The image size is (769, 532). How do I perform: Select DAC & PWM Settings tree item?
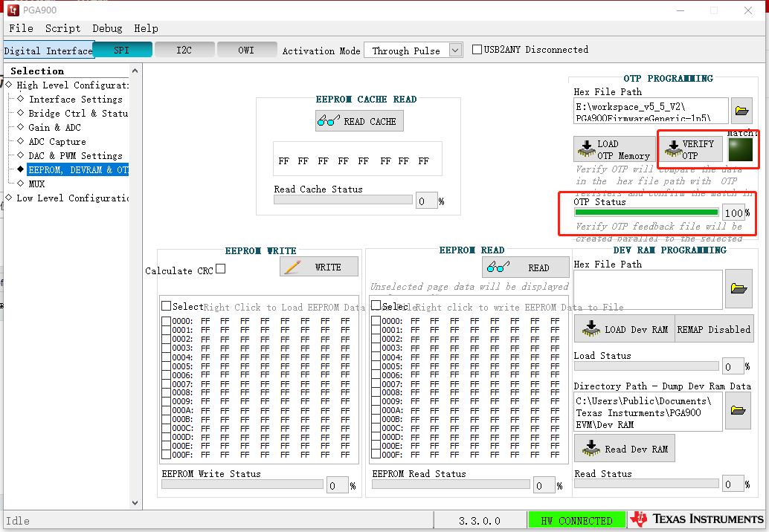coord(76,156)
